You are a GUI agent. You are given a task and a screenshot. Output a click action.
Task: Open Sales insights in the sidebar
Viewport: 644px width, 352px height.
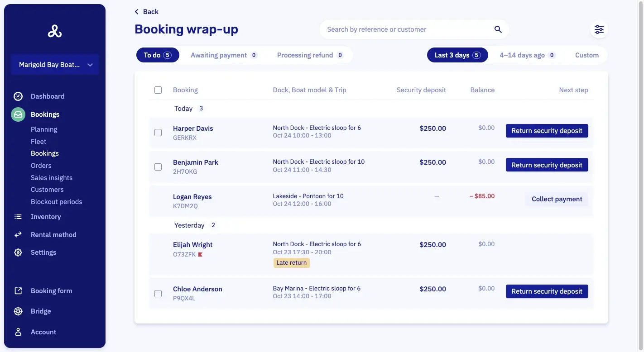(x=52, y=178)
